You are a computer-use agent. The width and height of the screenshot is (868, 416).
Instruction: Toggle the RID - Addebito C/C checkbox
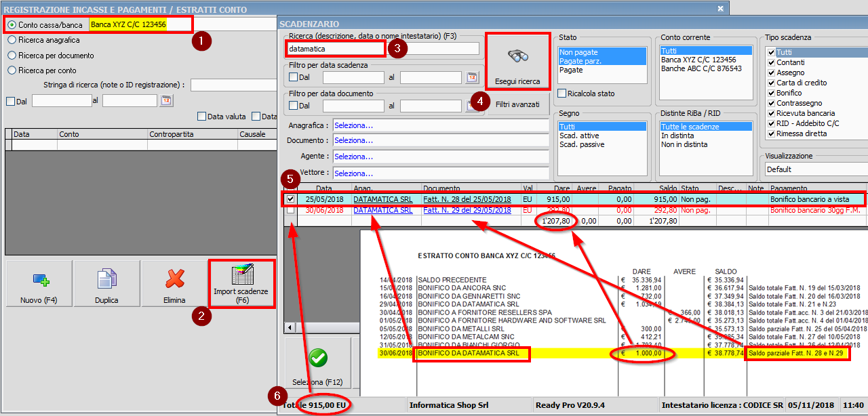(772, 123)
